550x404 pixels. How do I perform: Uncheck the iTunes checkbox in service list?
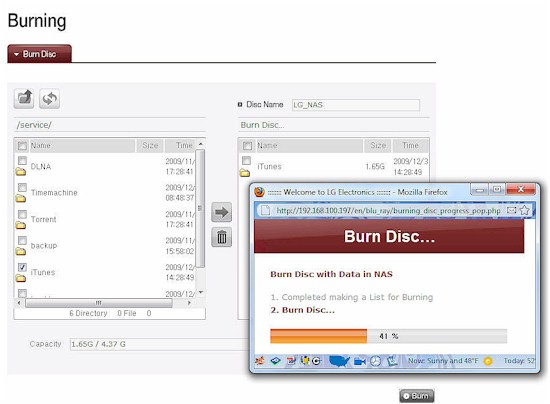22,267
